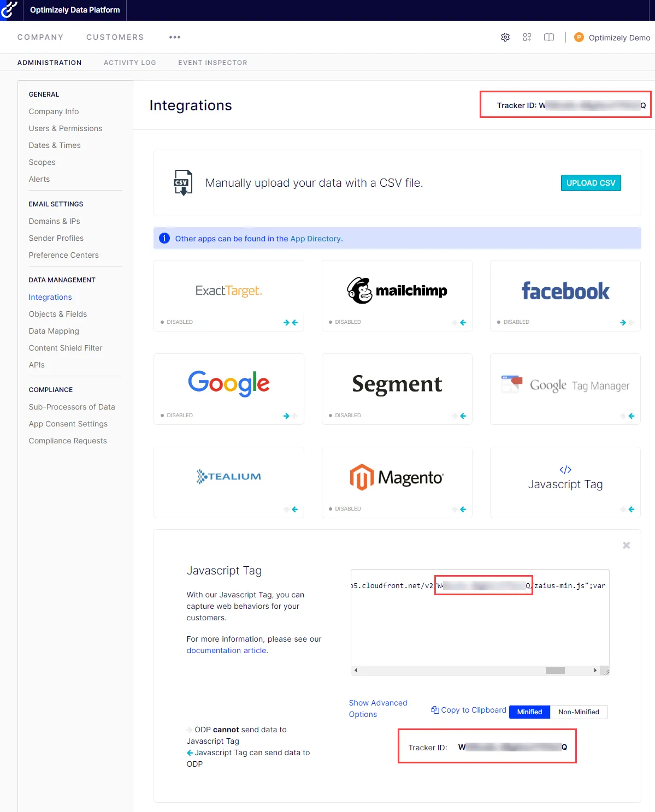Click the CSV file upload icon

click(183, 183)
